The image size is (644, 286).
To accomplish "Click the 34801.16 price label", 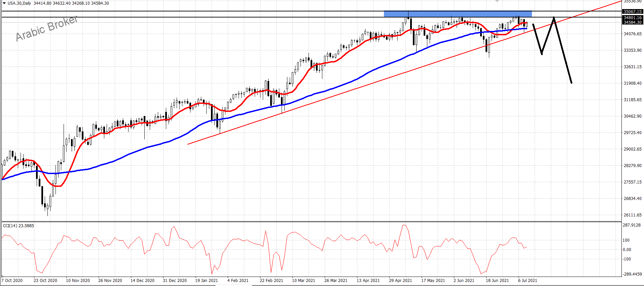I will (x=633, y=18).
